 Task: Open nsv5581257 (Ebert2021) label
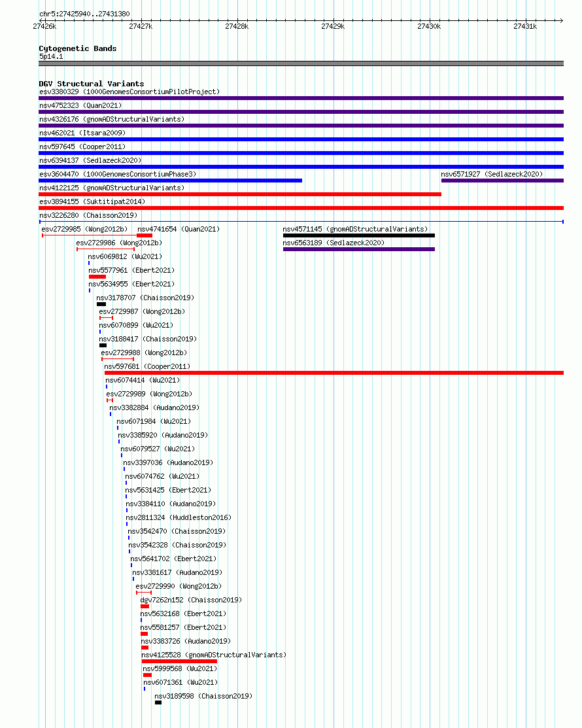[183, 627]
